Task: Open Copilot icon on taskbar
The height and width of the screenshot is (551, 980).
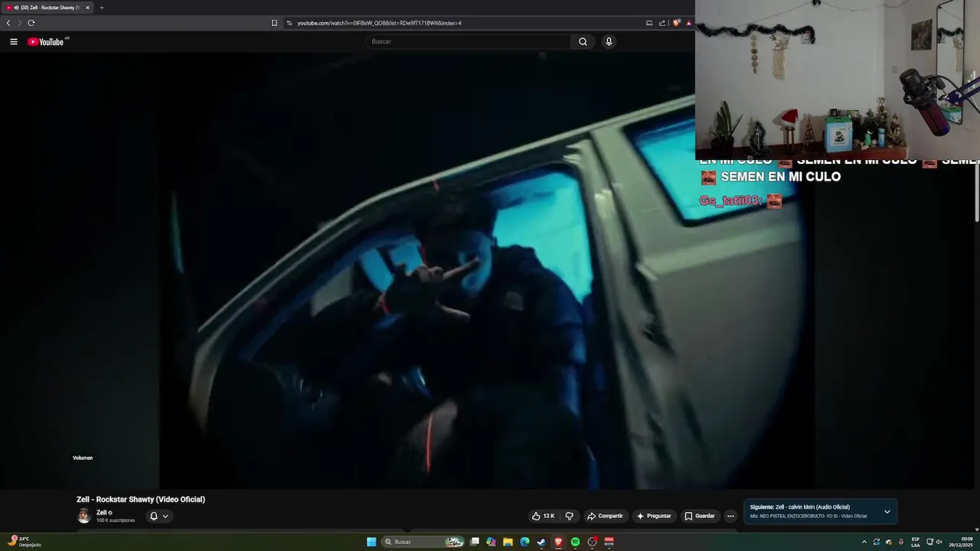Action: pos(491,542)
